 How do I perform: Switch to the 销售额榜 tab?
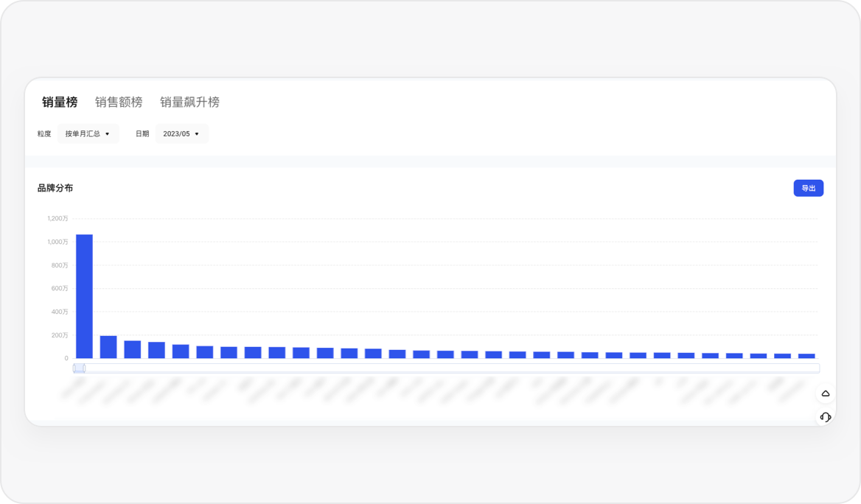(119, 102)
